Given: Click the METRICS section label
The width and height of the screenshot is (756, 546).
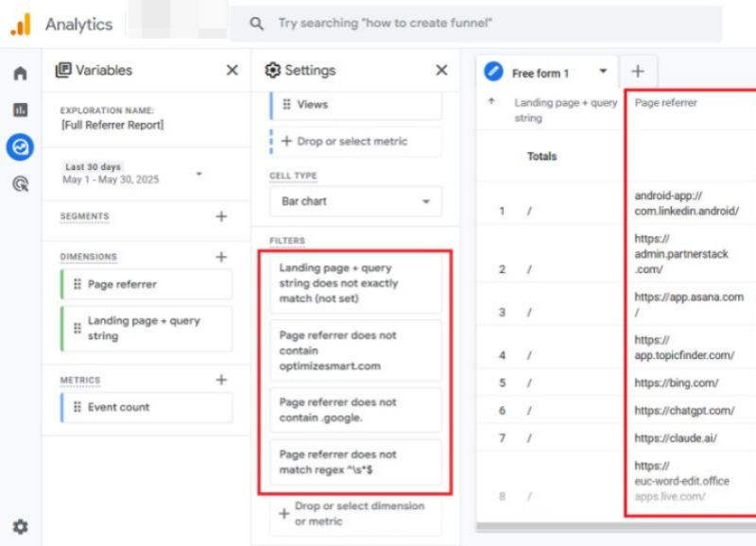Looking at the screenshot, I should point(80,381).
